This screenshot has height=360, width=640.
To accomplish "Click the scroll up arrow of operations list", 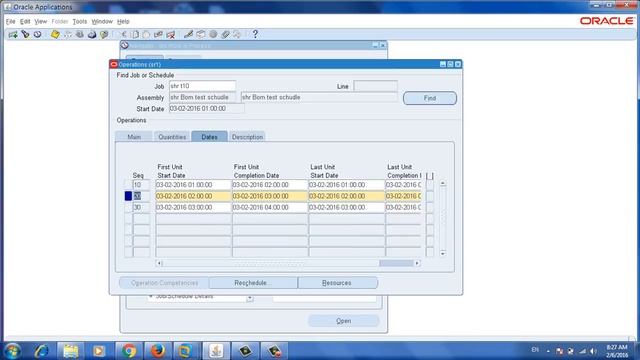I will pyautogui.click(x=443, y=184).
